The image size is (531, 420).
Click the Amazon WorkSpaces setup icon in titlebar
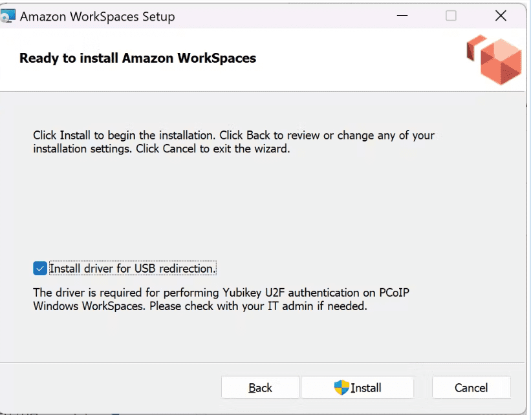click(10, 16)
